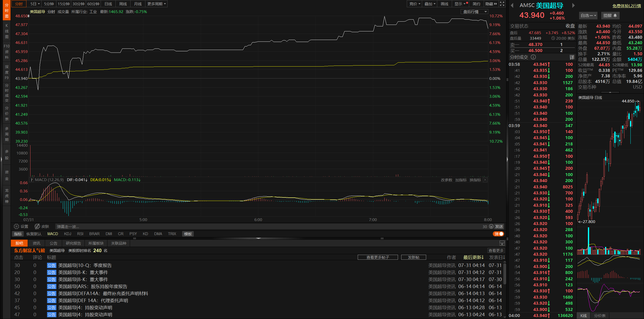Open 自选一 watchlist dropdown
644x319 pixels.
(x=588, y=16)
